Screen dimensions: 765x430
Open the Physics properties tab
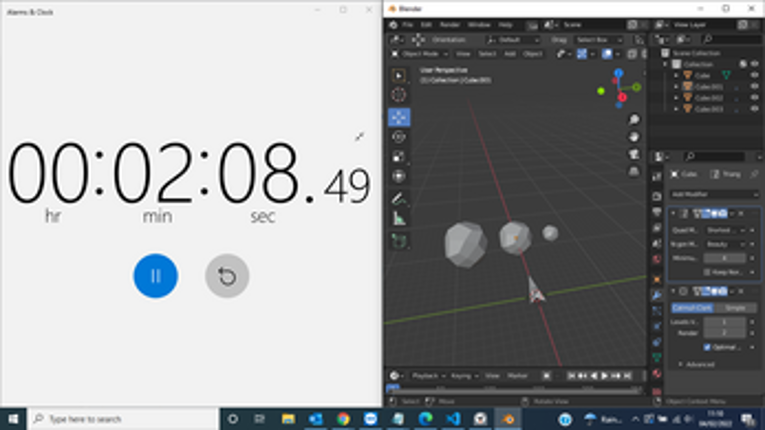pyautogui.click(x=657, y=326)
